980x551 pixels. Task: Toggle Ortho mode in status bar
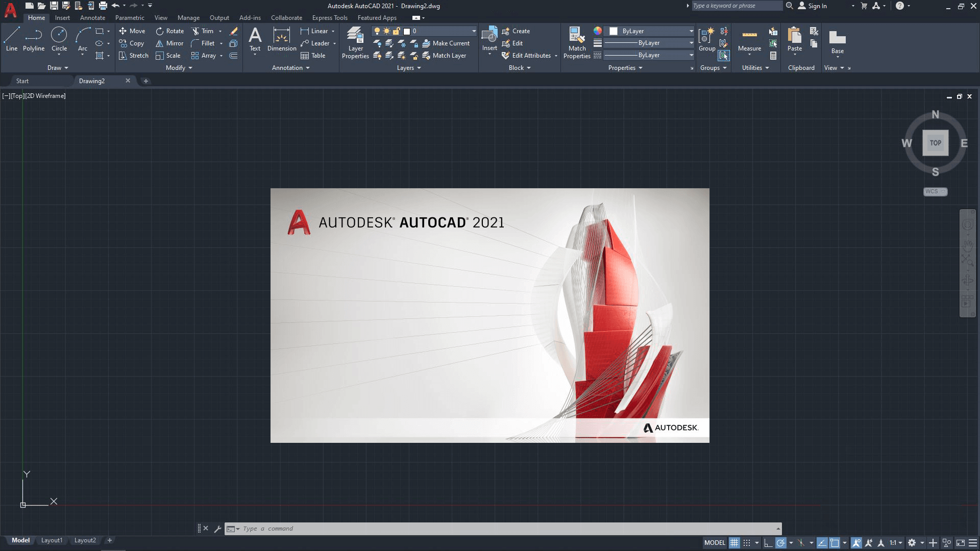(768, 543)
